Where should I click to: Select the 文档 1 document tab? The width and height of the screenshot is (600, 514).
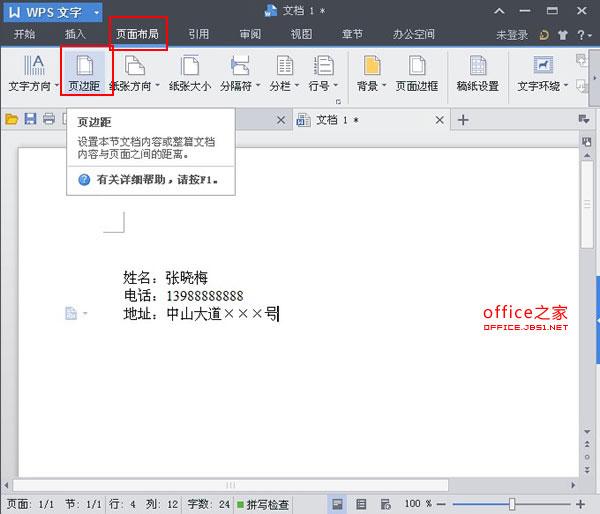coord(371,120)
